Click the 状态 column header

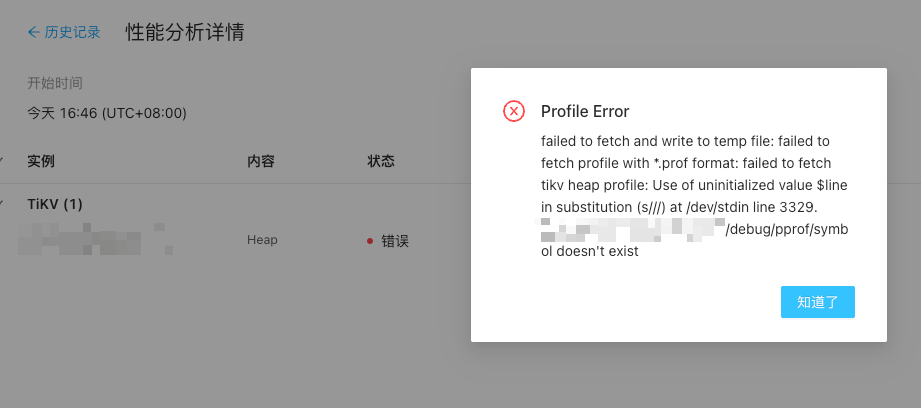(x=381, y=161)
